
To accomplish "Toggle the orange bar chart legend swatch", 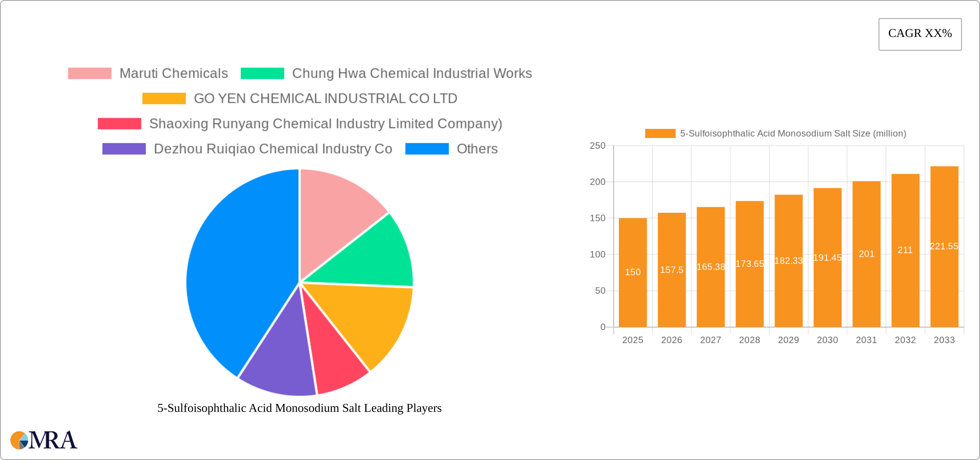I will (660, 133).
